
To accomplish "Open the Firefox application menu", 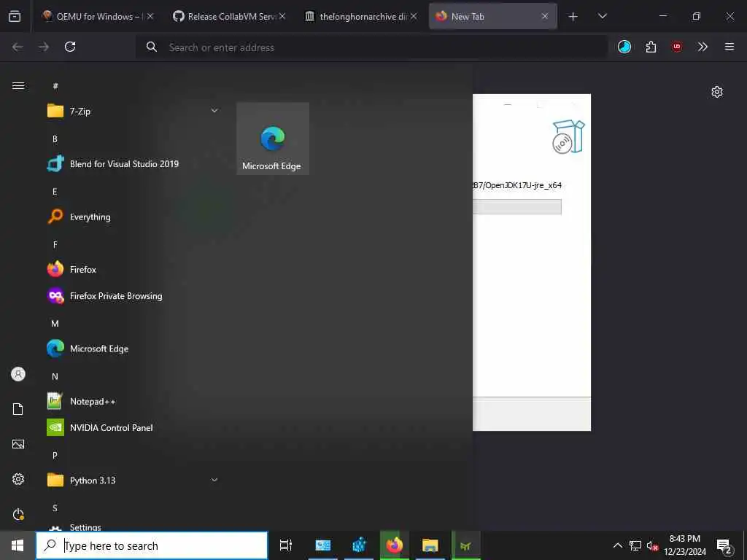I will [x=729, y=47].
